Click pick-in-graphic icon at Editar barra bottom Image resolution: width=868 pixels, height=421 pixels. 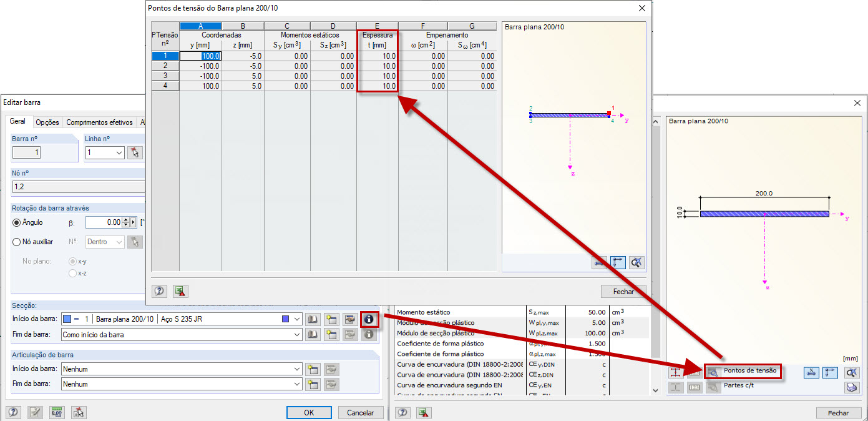[x=79, y=412]
